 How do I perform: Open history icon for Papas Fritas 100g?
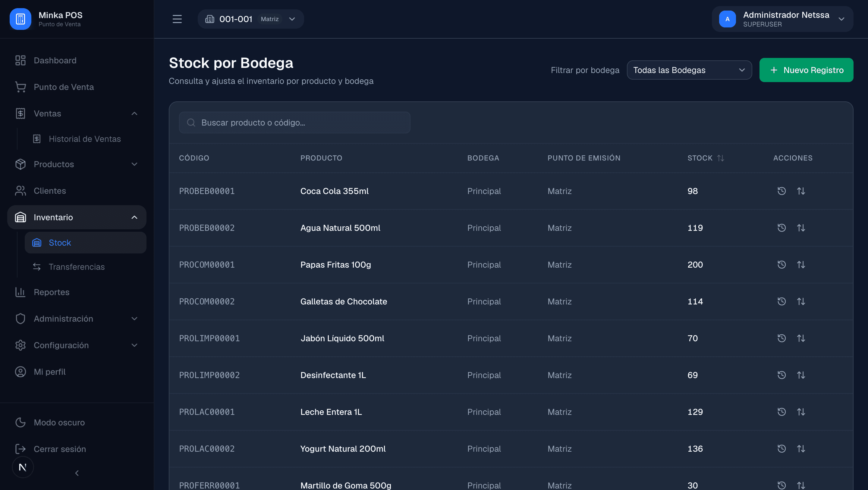point(782,265)
